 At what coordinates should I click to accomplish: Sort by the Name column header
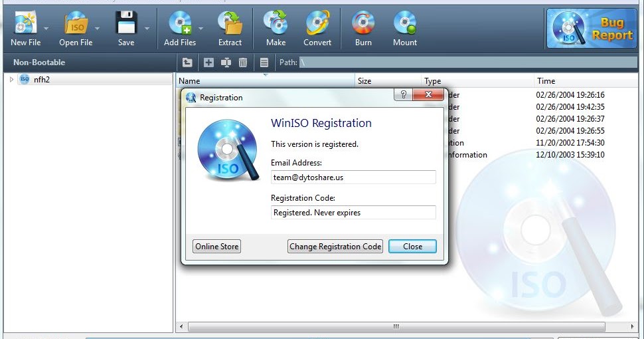pos(266,80)
